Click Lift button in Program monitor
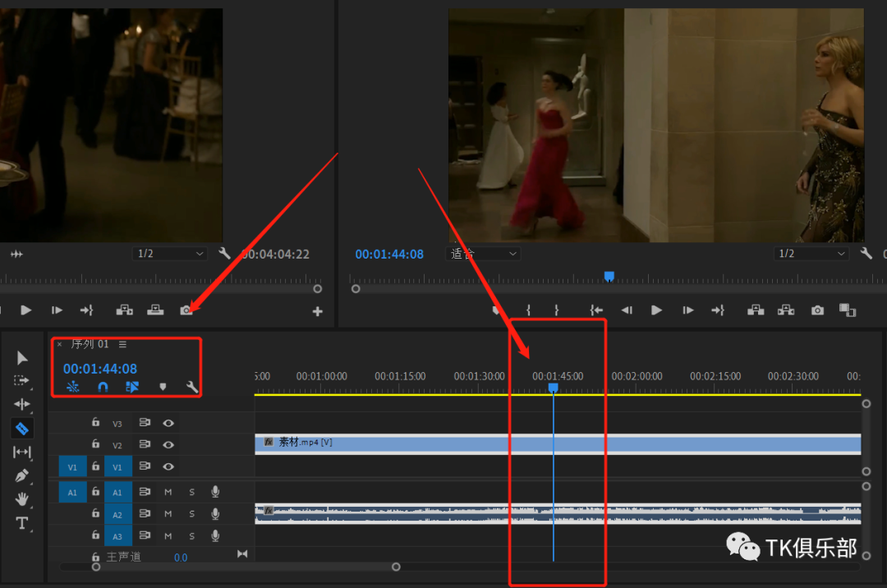 click(x=756, y=310)
